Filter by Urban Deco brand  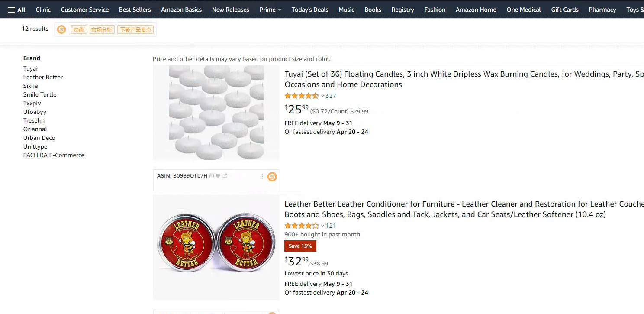tap(39, 138)
